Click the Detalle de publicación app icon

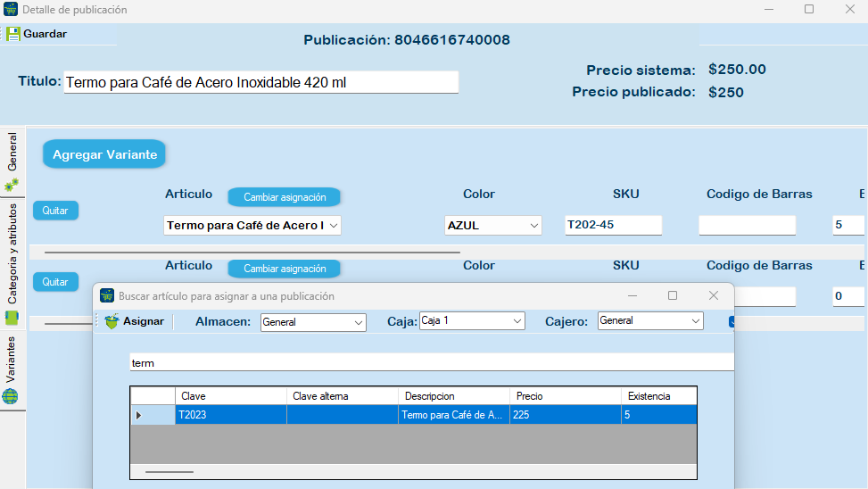click(x=11, y=10)
